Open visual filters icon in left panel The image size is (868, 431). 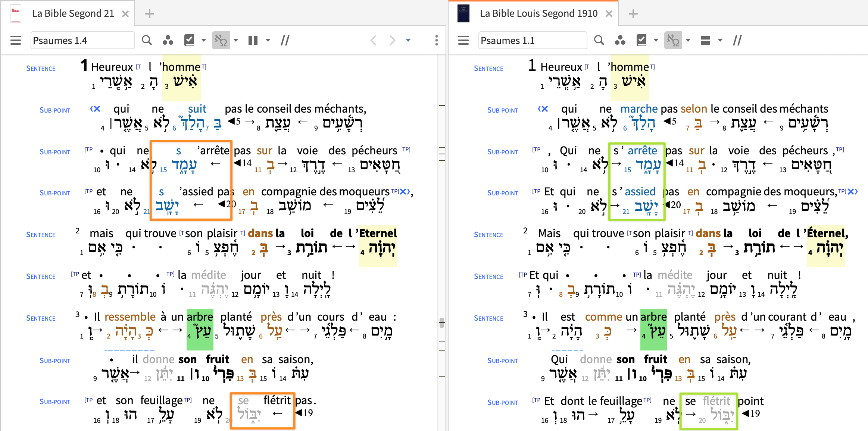pos(168,40)
